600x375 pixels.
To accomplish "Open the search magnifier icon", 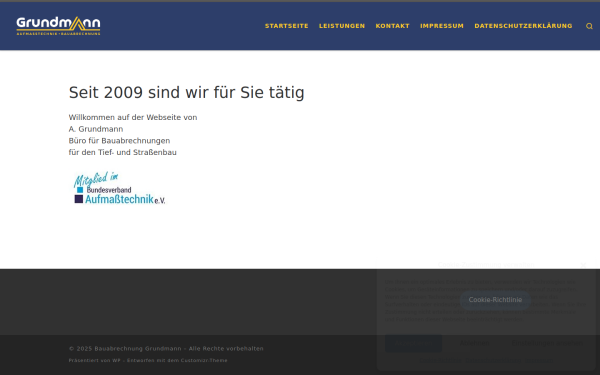I will (x=589, y=26).
